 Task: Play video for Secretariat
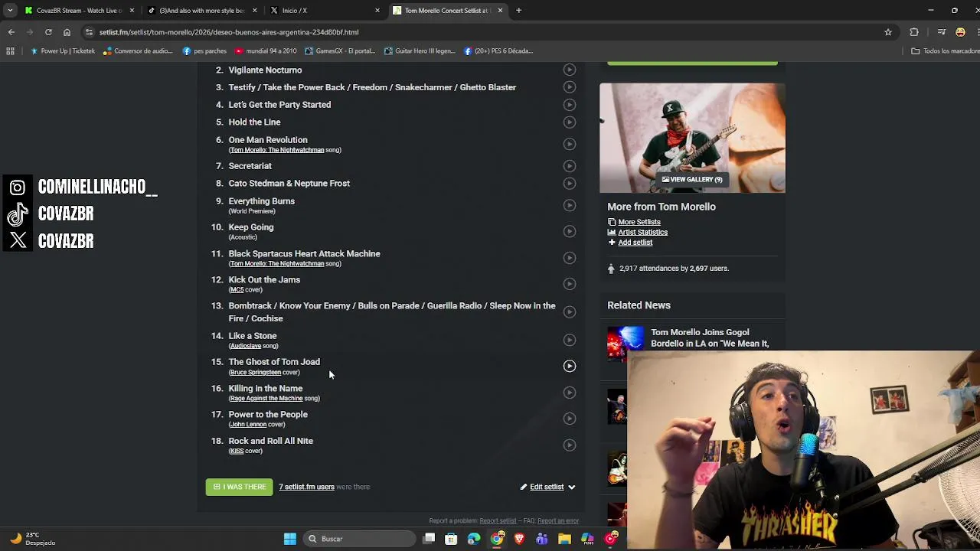[x=570, y=166]
